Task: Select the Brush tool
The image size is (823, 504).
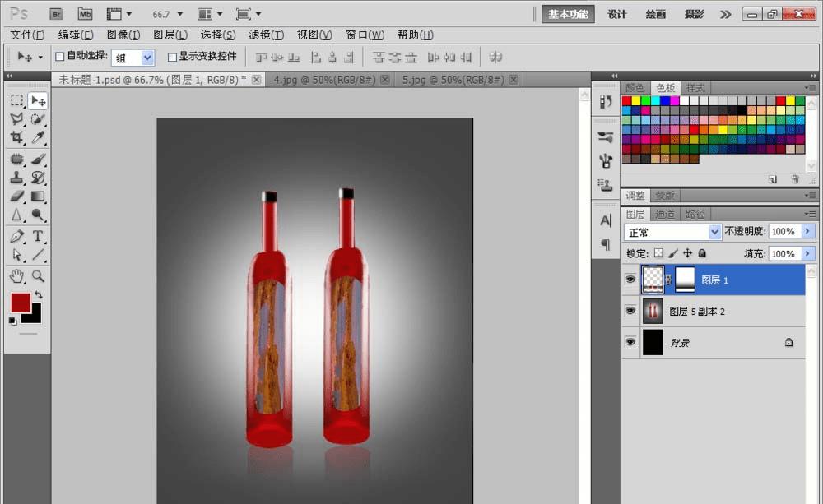Action: [38, 159]
